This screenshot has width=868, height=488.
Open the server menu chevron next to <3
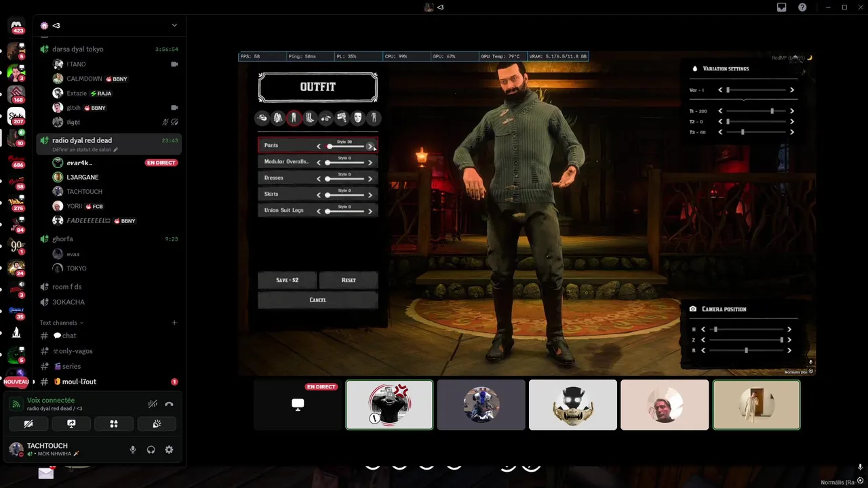pos(174,25)
